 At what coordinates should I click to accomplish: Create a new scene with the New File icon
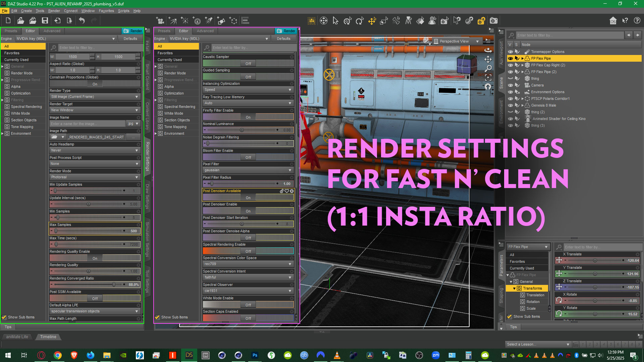[8, 21]
